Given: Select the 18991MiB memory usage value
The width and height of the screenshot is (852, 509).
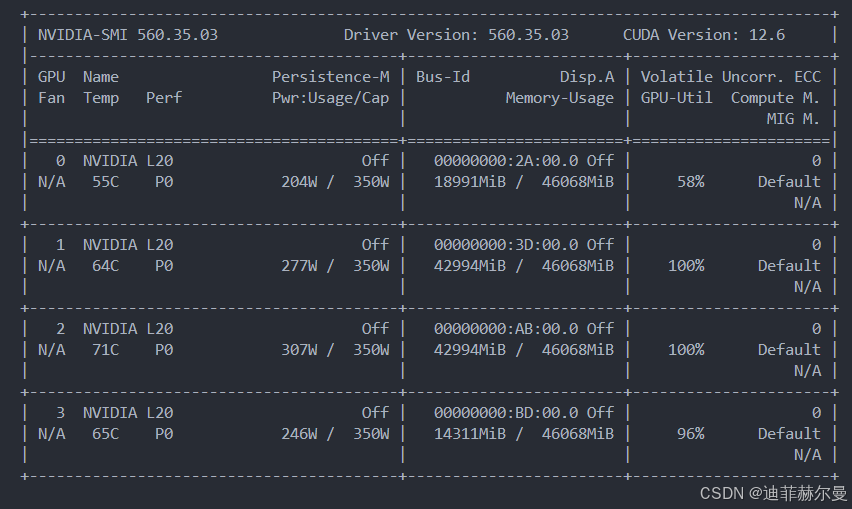Looking at the screenshot, I should (469, 182).
